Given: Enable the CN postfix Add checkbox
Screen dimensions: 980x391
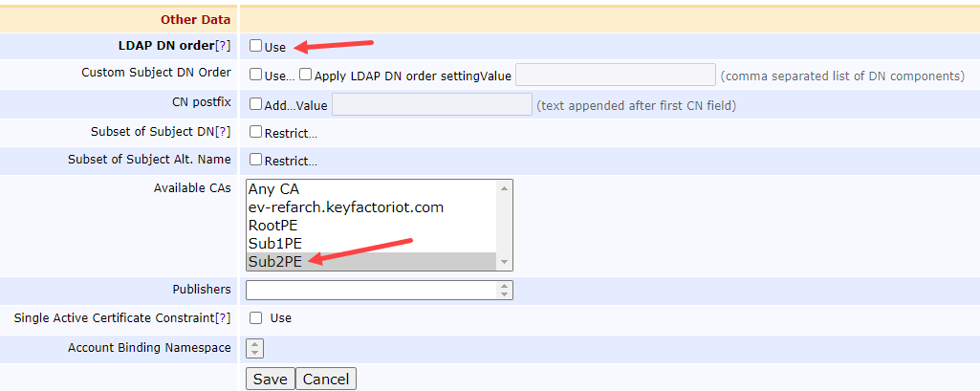Looking at the screenshot, I should [255, 104].
